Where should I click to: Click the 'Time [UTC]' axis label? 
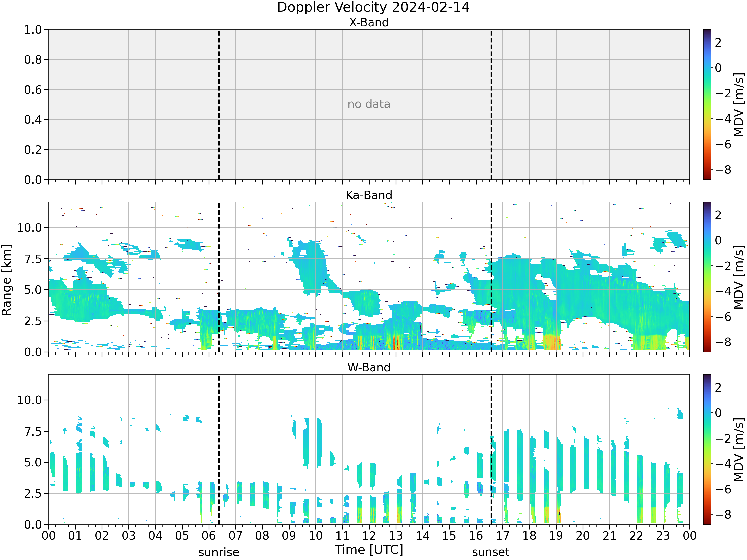369,550
